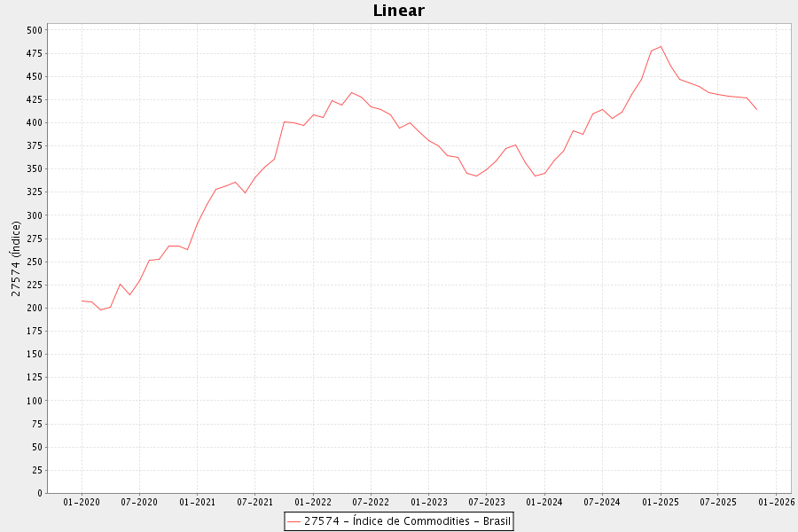
Task: Click the y-axis tick label "100"
Action: pyautogui.click(x=34, y=401)
